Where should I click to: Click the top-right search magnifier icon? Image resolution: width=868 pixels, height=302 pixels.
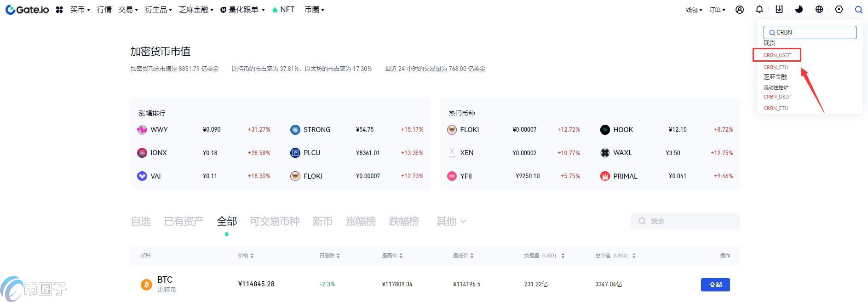[858, 10]
